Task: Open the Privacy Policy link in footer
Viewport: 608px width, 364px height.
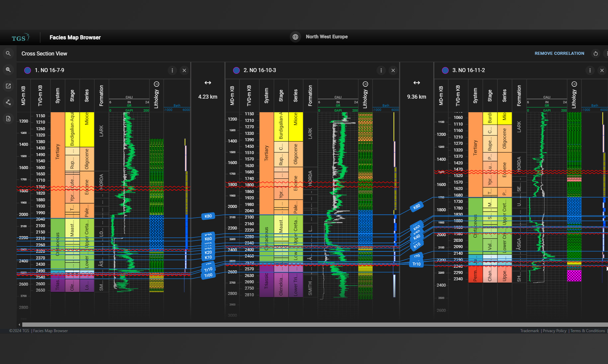Action: tap(555, 331)
